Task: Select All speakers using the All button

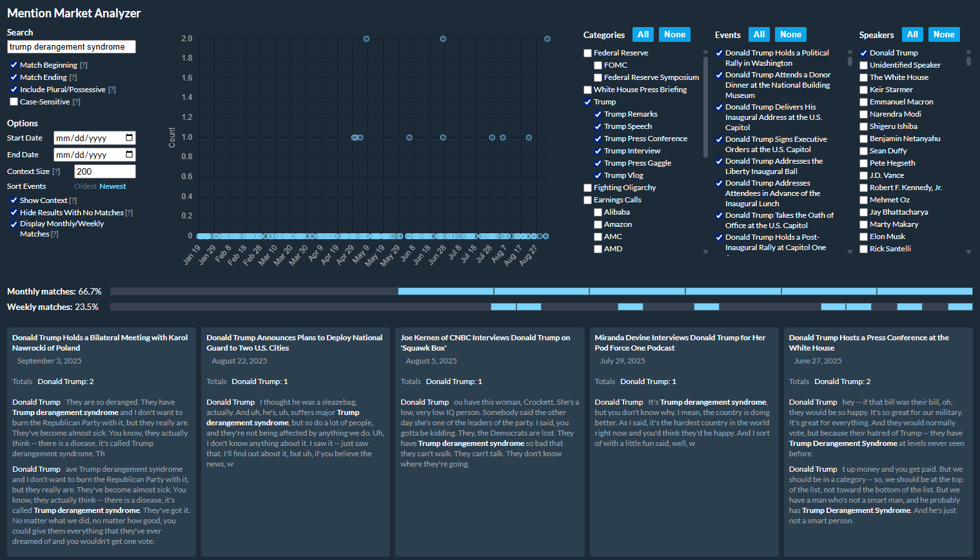Action: tap(912, 35)
